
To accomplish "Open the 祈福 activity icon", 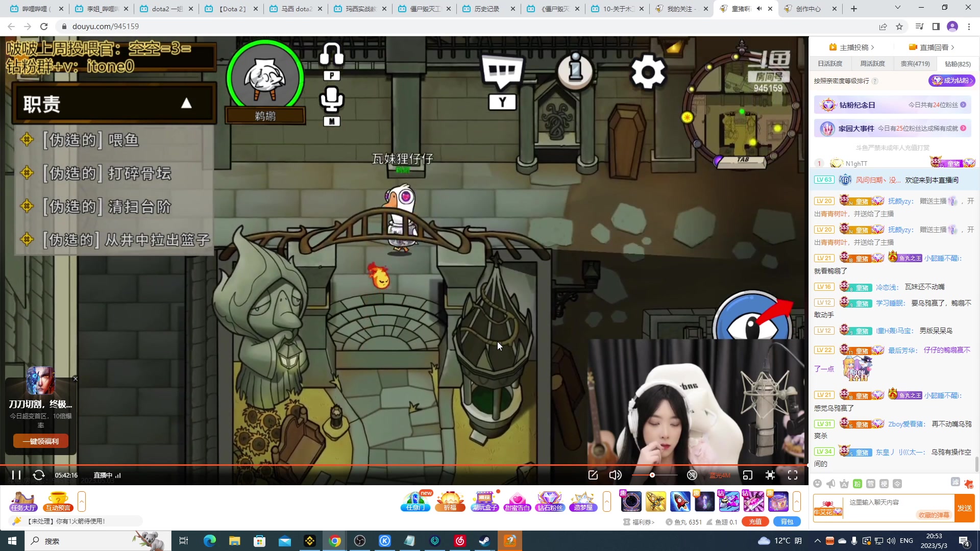I will (x=450, y=502).
